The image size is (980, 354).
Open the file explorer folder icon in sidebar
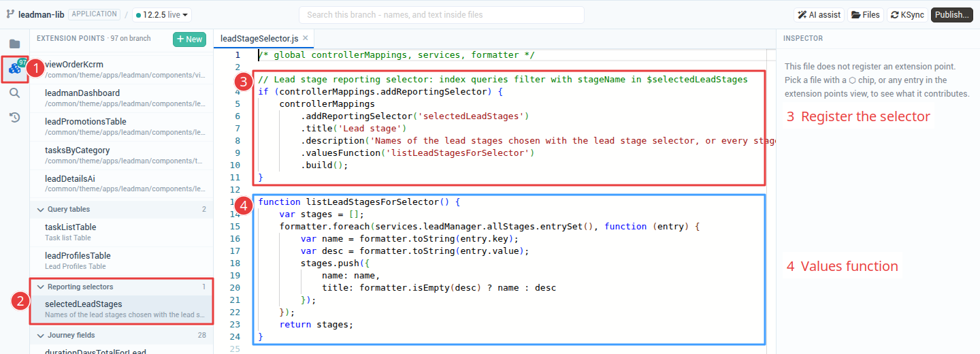(14, 44)
